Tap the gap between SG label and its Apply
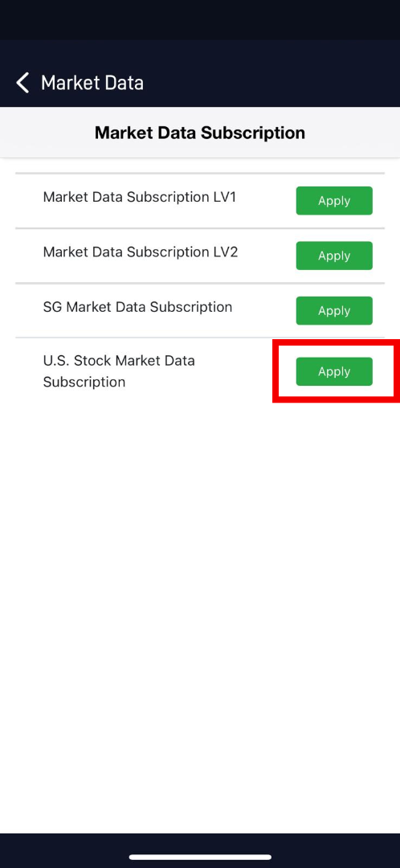Viewport: 400px width, 868px height. pos(264,310)
